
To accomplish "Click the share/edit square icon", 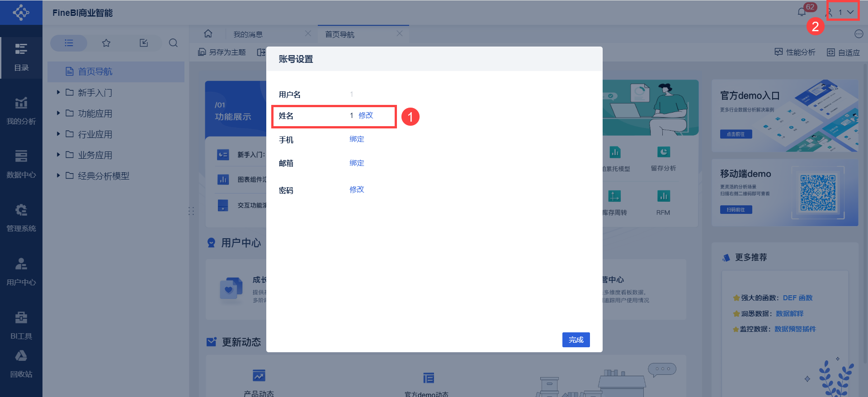I will coord(144,43).
